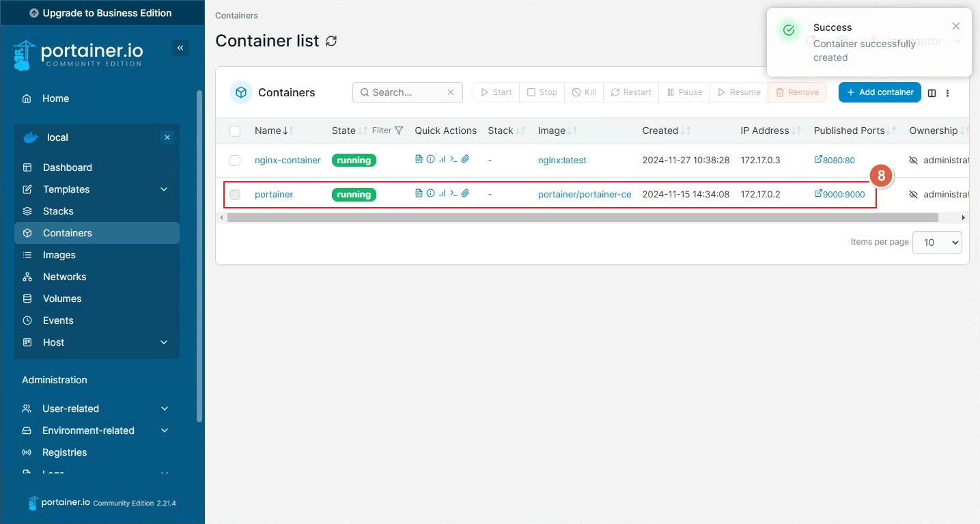Click the State Filter funnel icon
Viewport: 980px width, 524px height.
pyautogui.click(x=399, y=130)
